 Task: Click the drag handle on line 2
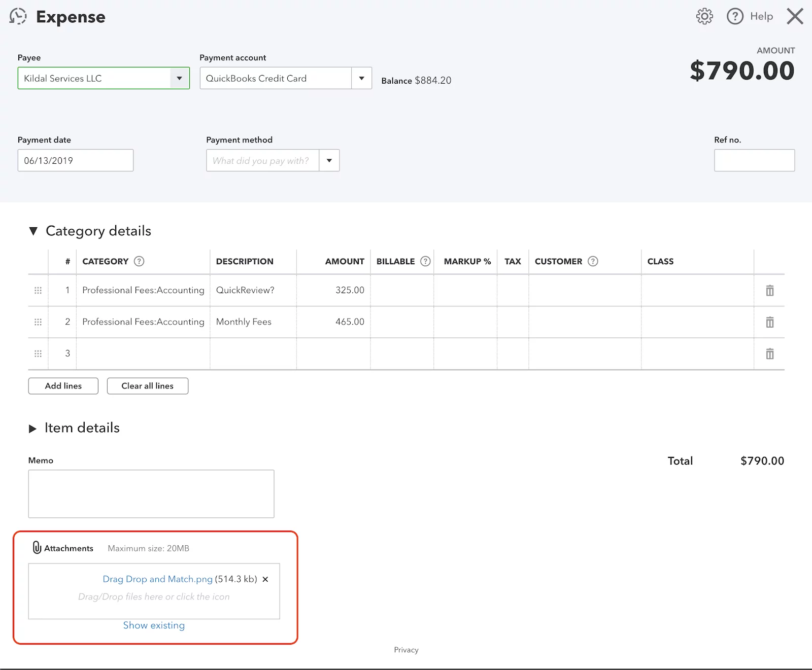[x=38, y=322]
